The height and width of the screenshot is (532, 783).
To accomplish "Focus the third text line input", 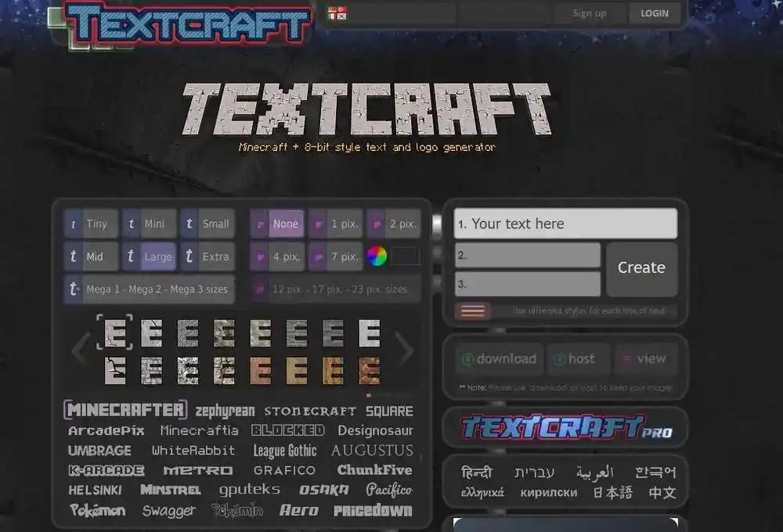I will coord(527,283).
